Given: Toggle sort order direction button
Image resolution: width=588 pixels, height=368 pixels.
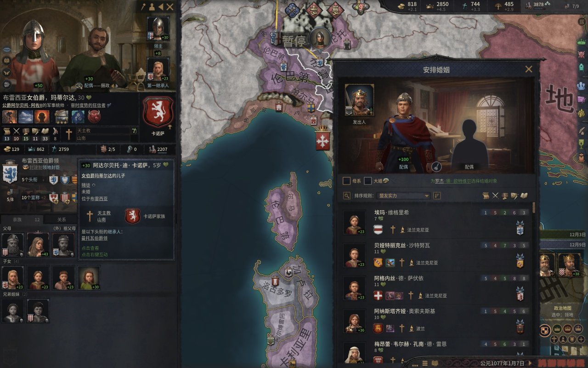Looking at the screenshot, I should pyautogui.click(x=437, y=195).
